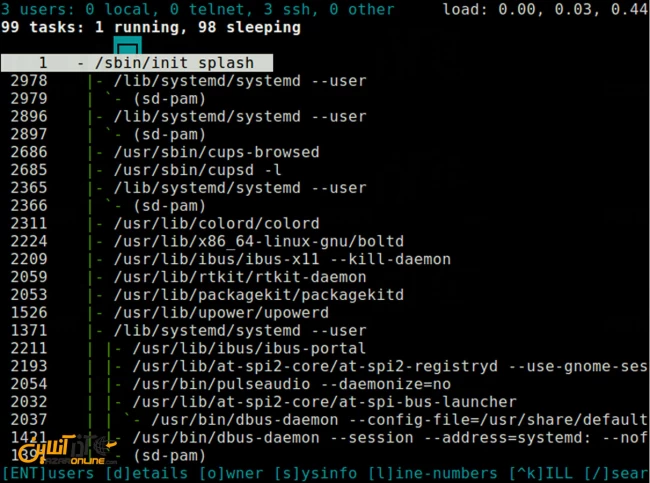Select the /usr/sbin/cups-browsed process

pos(216,152)
